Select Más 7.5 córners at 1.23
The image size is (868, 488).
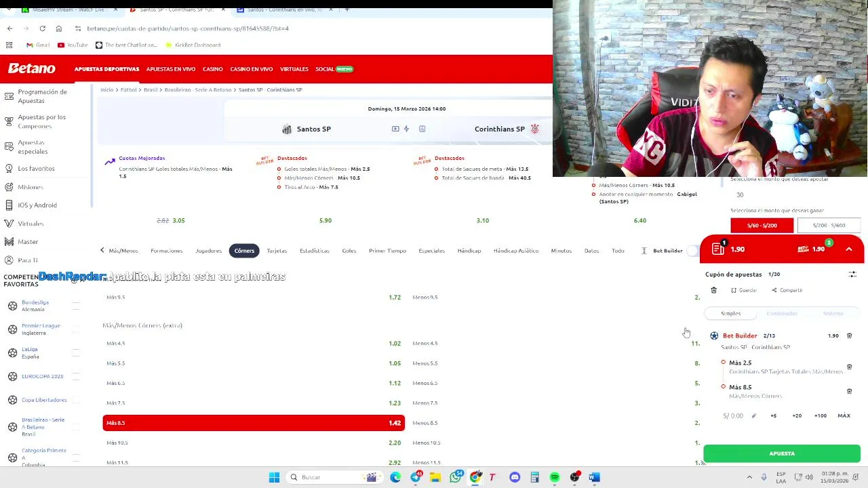point(254,403)
